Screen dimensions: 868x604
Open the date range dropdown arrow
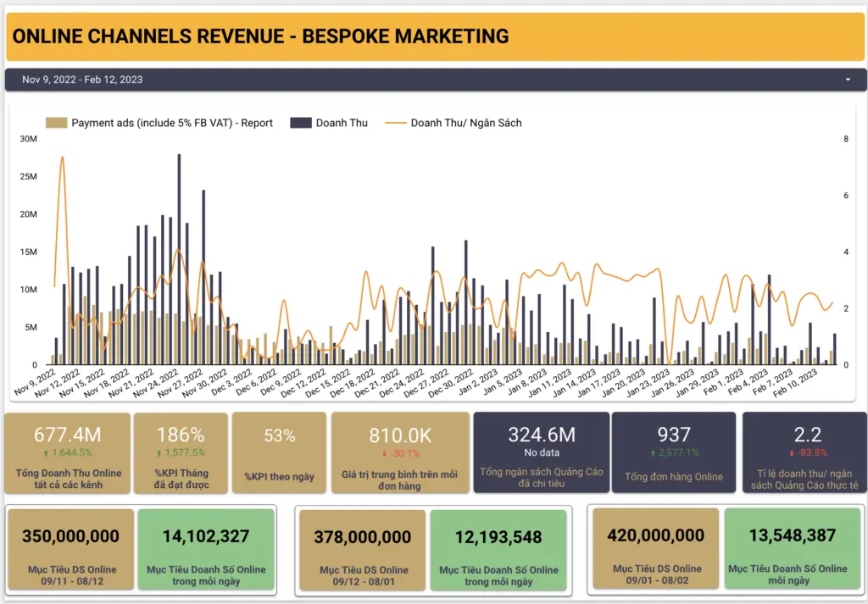click(x=848, y=80)
